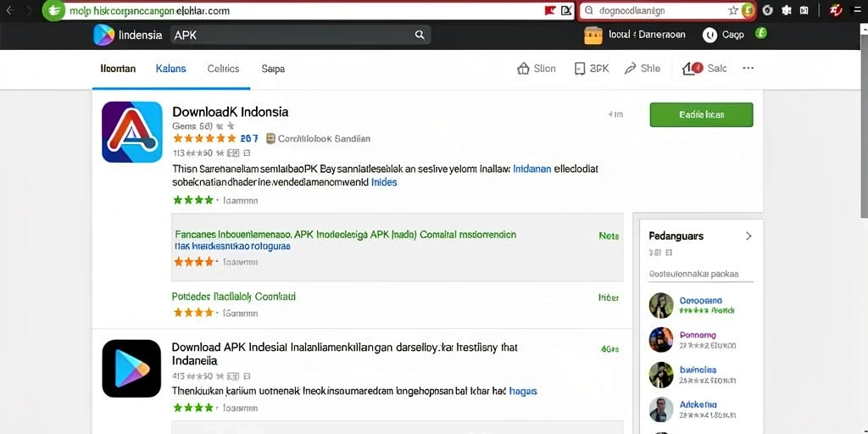Click the Arlokenia user avatar
Screen dimensions: 868x434
coord(661,409)
